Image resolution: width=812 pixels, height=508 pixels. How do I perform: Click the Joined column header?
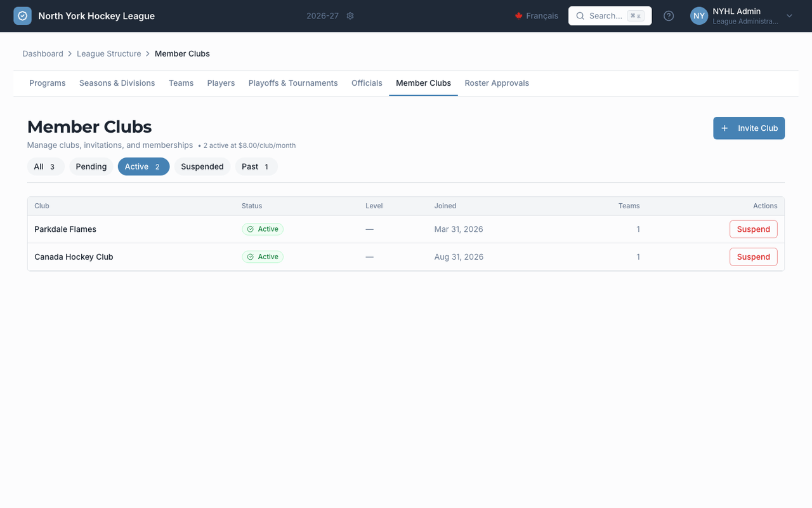coord(445,206)
